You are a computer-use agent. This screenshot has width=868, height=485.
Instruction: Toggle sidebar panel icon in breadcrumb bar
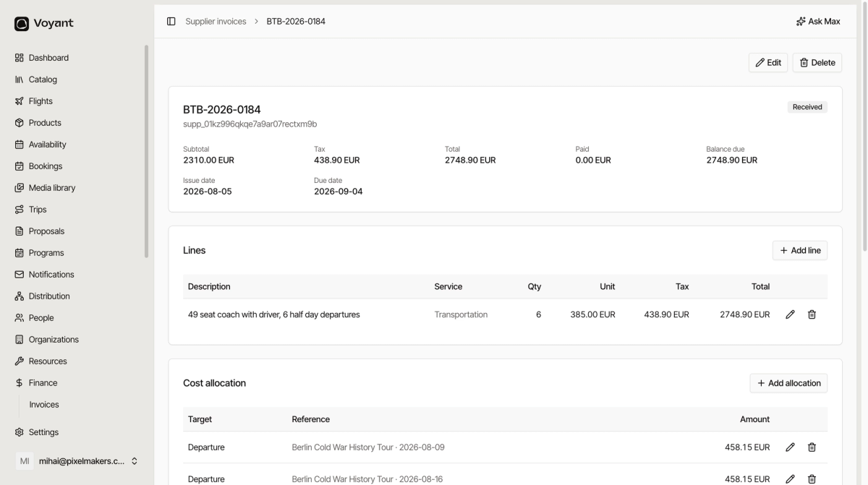coord(171,22)
